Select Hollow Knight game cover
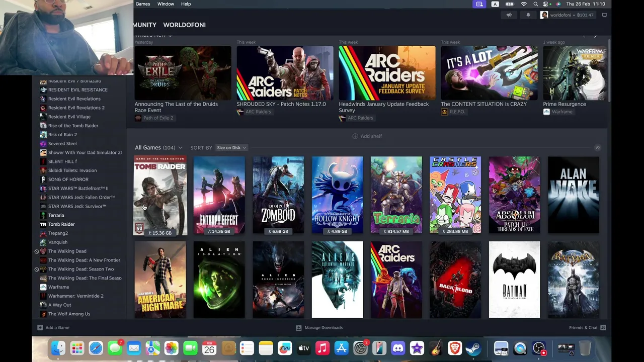 (x=337, y=195)
